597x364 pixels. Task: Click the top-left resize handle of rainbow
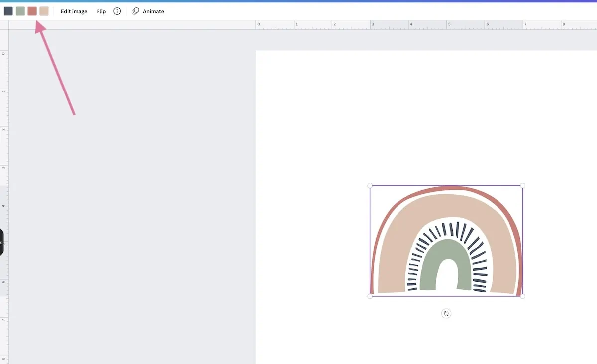[x=370, y=186]
